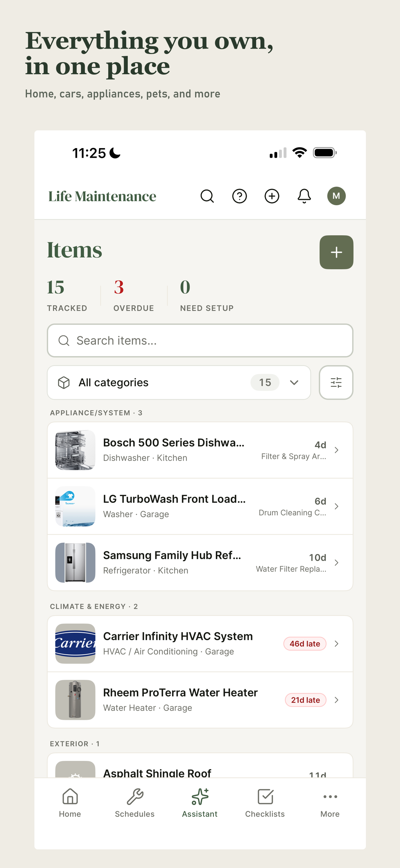This screenshot has width=400, height=868.
Task: Tap the 46d late badge
Action: point(305,644)
